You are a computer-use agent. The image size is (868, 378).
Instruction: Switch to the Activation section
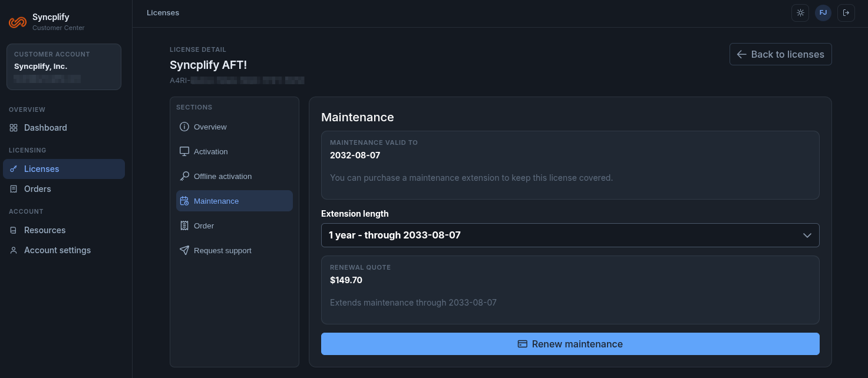(x=235, y=151)
